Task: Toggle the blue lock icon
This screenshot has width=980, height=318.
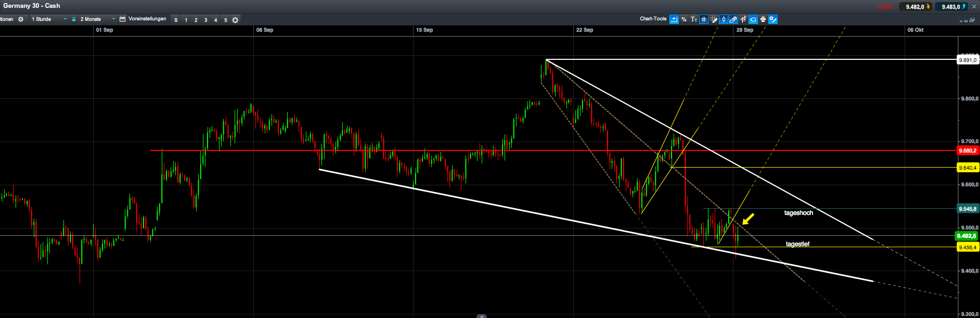Action: tap(74, 19)
